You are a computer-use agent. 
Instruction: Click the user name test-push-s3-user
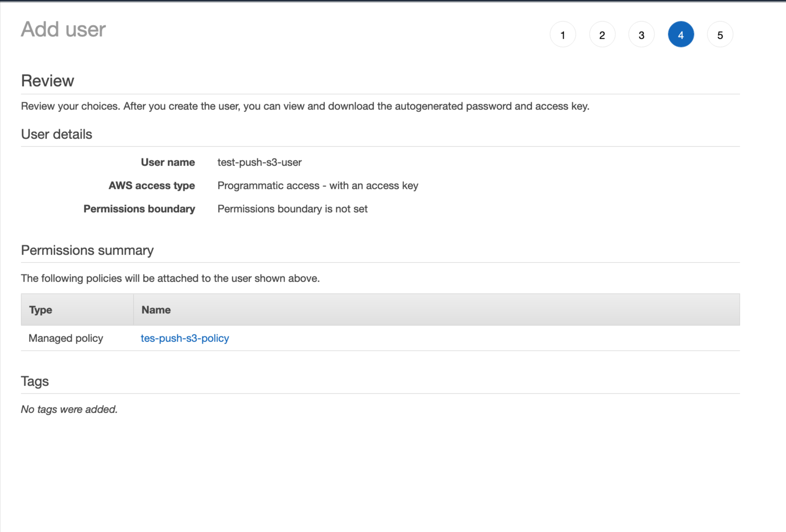click(259, 162)
